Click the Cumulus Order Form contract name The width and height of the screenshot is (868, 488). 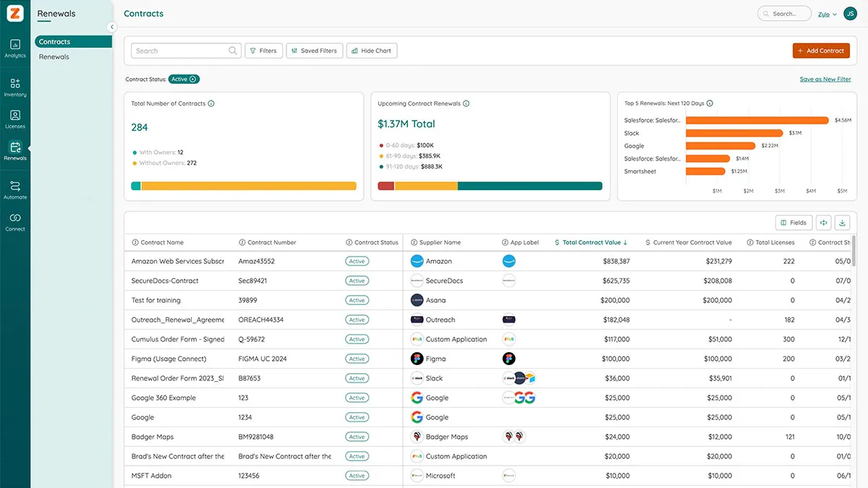(x=178, y=339)
